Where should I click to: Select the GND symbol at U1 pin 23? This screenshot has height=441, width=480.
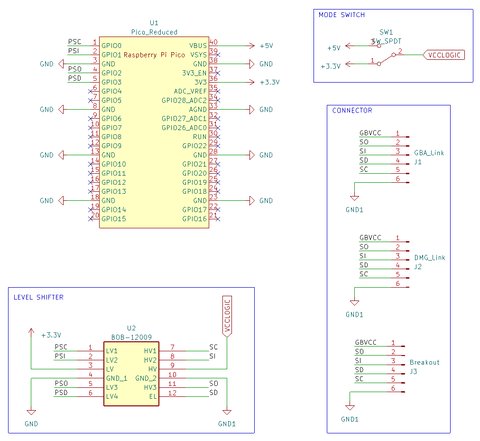261,201
